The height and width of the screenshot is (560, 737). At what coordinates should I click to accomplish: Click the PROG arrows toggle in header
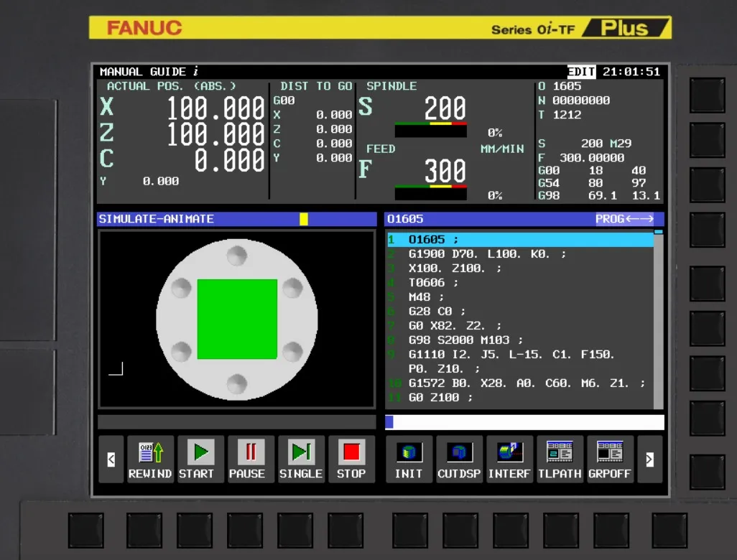[625, 219]
